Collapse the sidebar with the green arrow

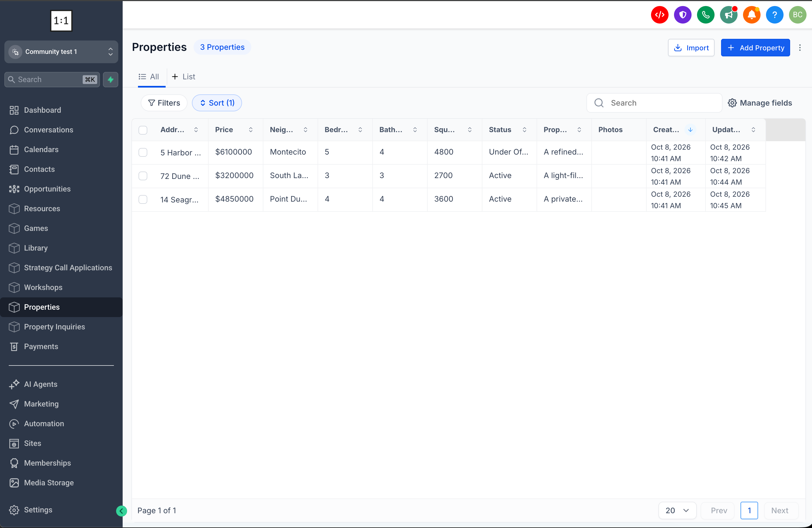point(122,510)
